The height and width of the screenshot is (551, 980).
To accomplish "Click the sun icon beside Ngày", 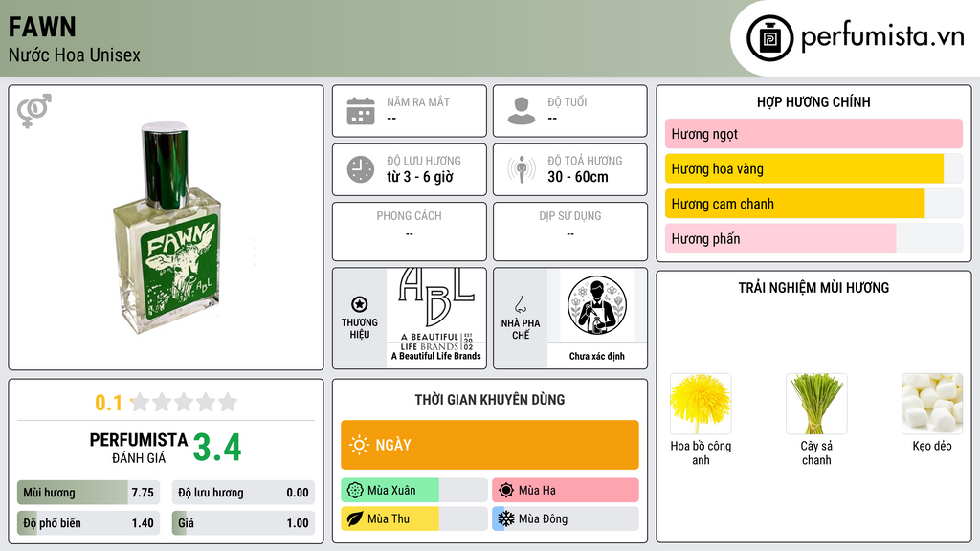I will pos(360,445).
